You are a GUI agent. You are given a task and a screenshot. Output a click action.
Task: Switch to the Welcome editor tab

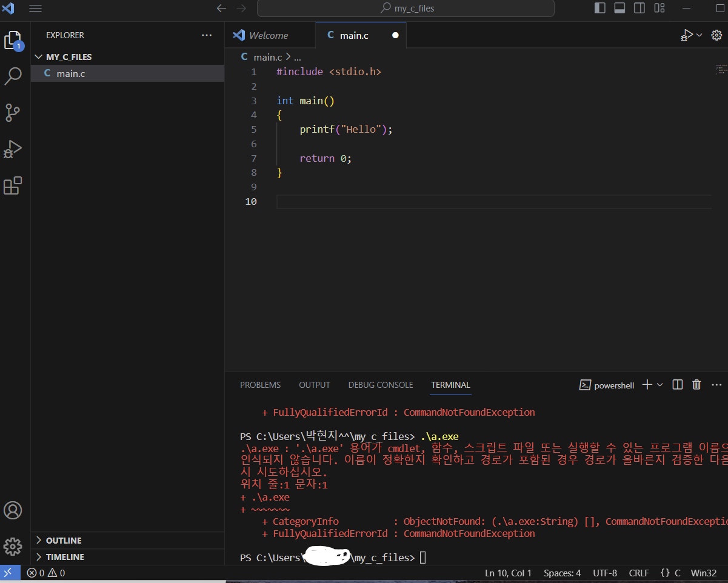pos(268,35)
